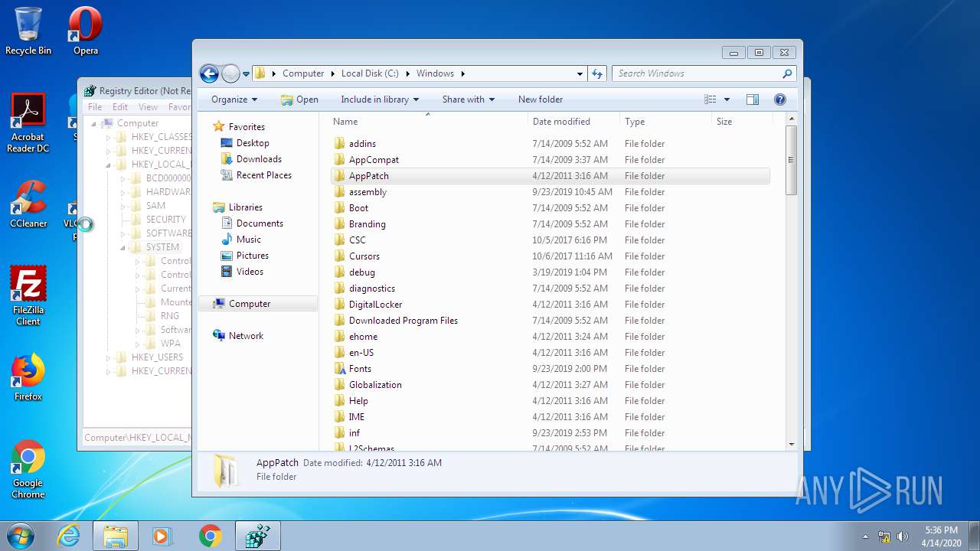
Task: Open File menu in Registry Editor
Action: (95, 107)
